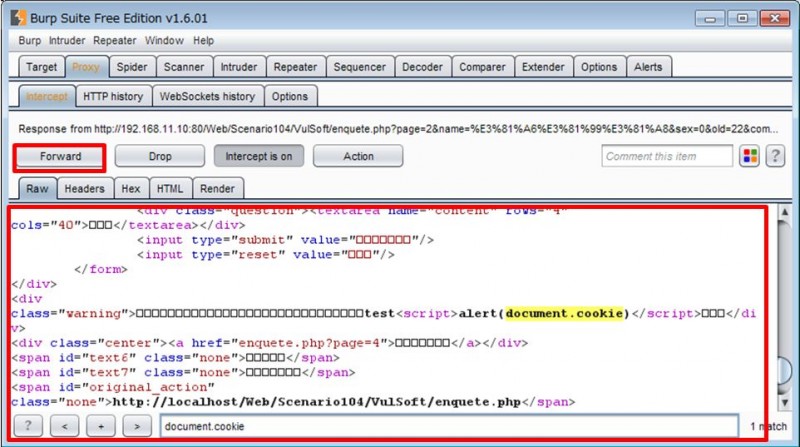
Task: Toggle the Intercept is on button
Action: [x=259, y=156]
